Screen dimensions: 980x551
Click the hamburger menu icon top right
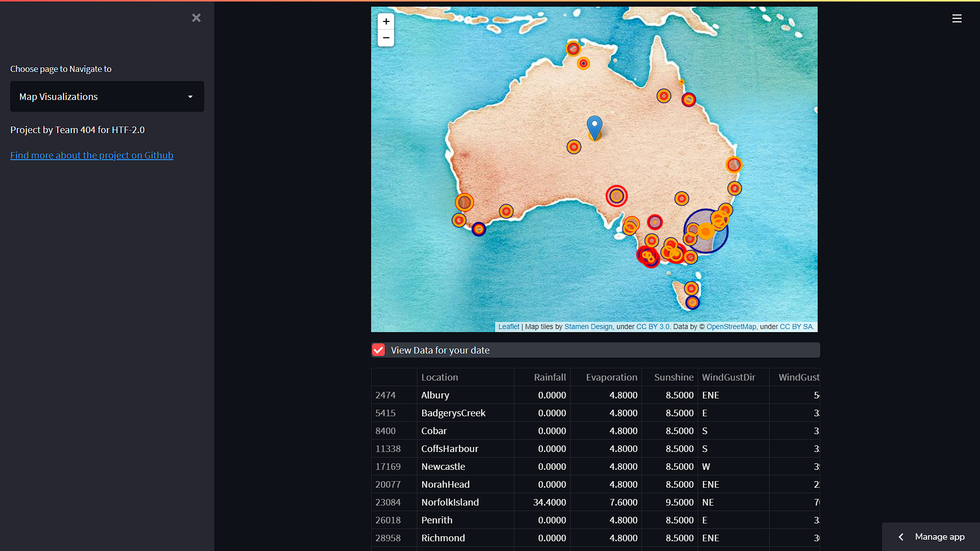click(x=957, y=18)
